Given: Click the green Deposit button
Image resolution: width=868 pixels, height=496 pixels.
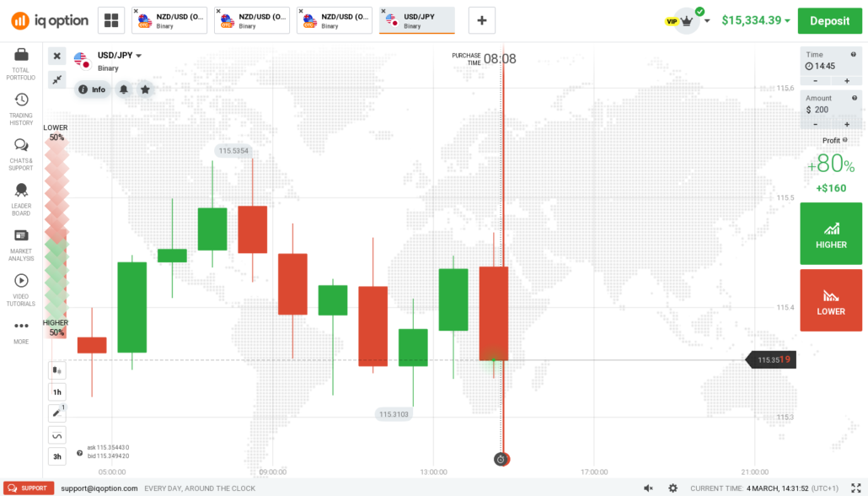Looking at the screenshot, I should point(829,21).
